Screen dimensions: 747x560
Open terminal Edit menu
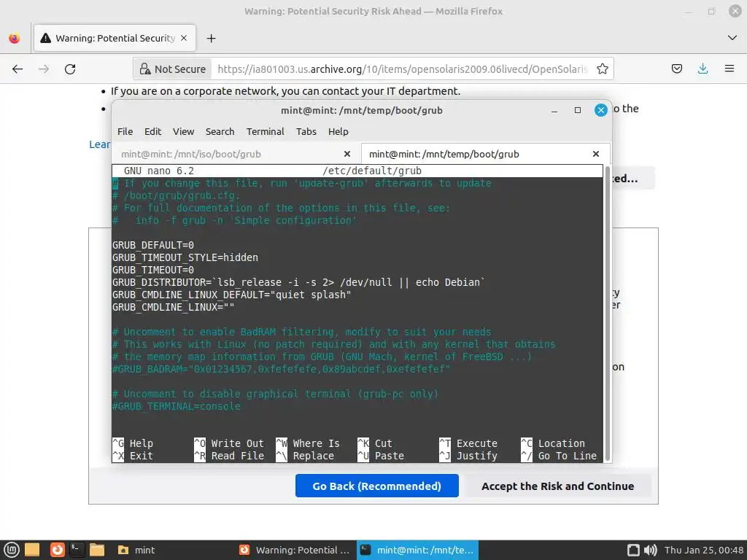coord(152,131)
